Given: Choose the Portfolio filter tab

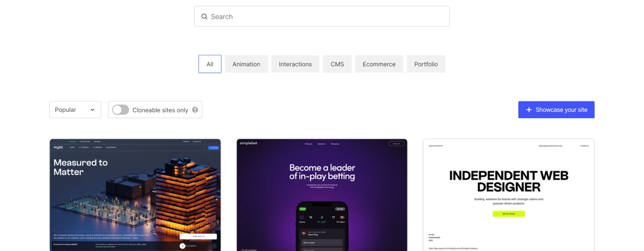Looking at the screenshot, I should [426, 64].
